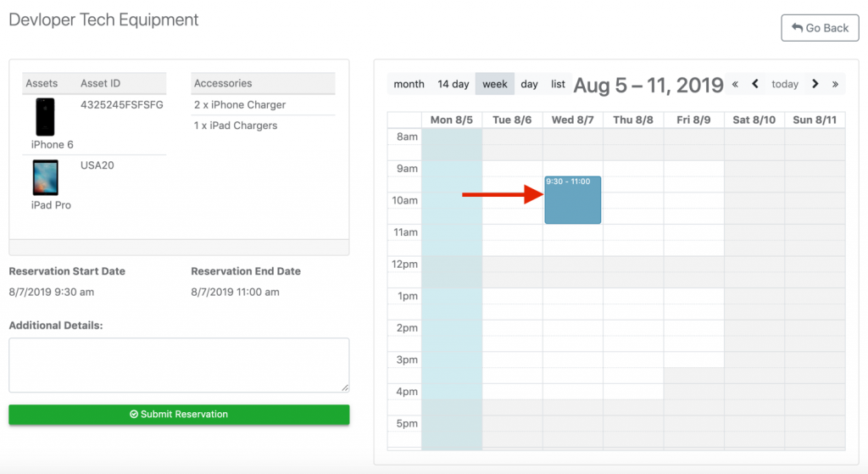Screen dimensions: 868x474
Task: Switch calendar to month view
Action: 409,84
